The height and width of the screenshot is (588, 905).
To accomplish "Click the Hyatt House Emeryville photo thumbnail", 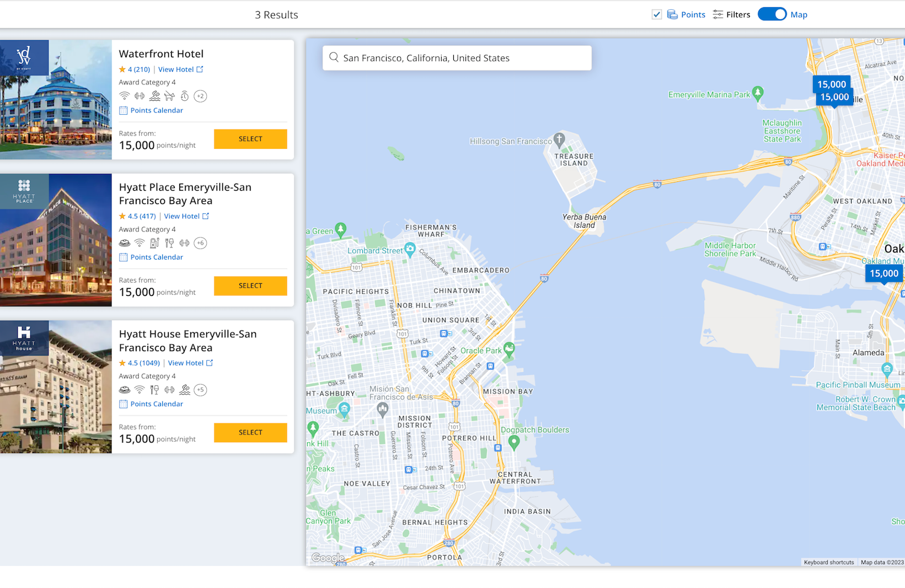I will coord(56,387).
